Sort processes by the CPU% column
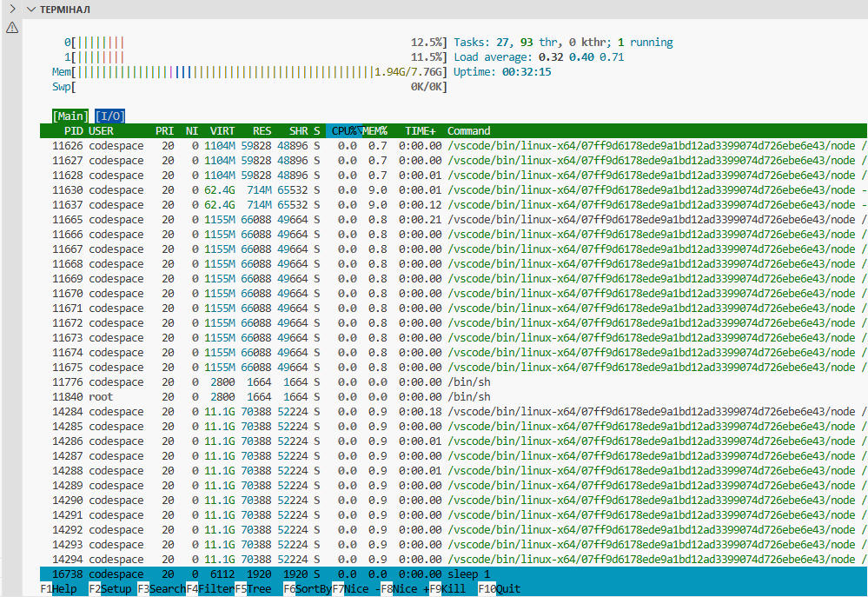The width and height of the screenshot is (868, 597). (x=341, y=130)
